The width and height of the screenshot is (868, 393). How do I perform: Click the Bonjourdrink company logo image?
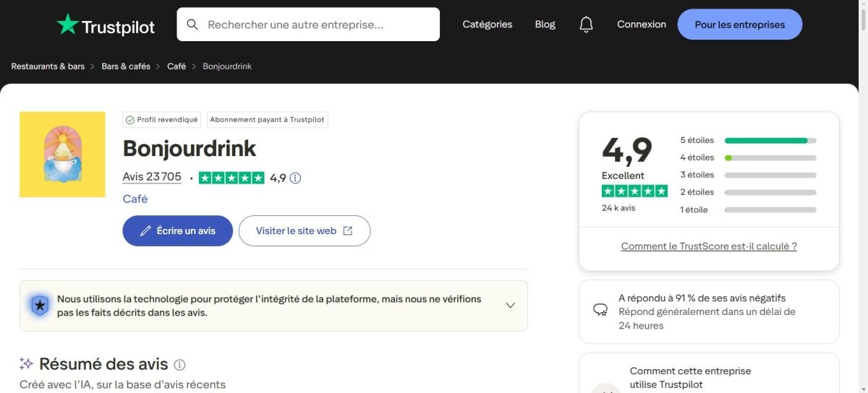[x=62, y=154]
